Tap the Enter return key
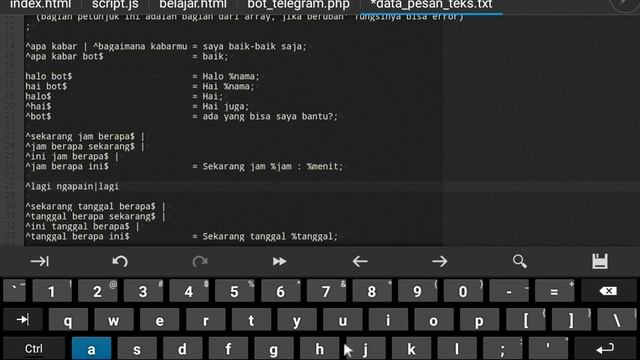The image size is (640, 360). [x=605, y=349]
